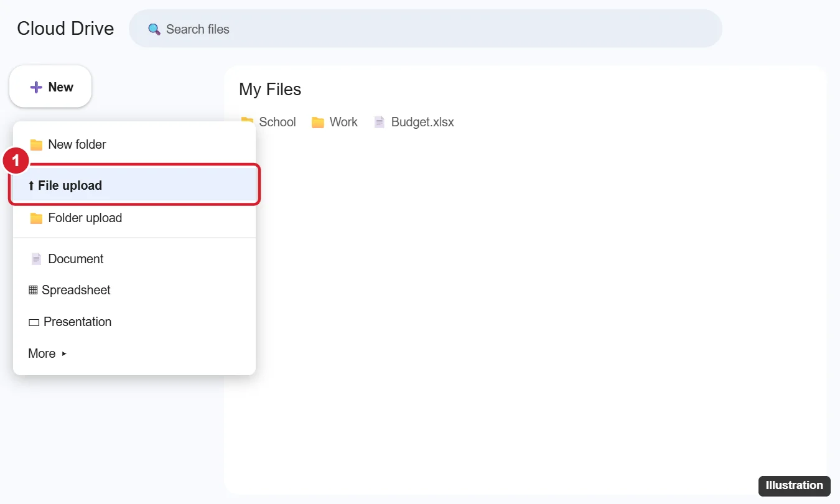
Task: Click the rectangle icon beside Presentation
Action: coord(34,322)
